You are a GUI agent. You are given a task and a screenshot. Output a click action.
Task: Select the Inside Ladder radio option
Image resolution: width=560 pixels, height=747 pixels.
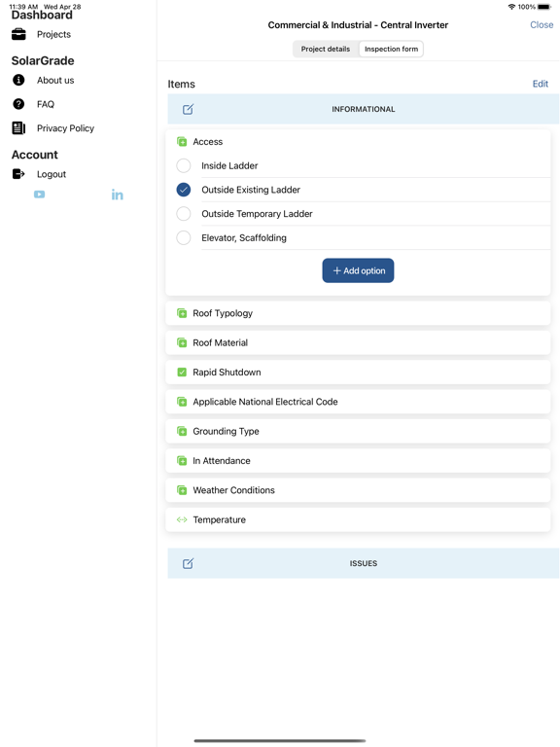[184, 165]
